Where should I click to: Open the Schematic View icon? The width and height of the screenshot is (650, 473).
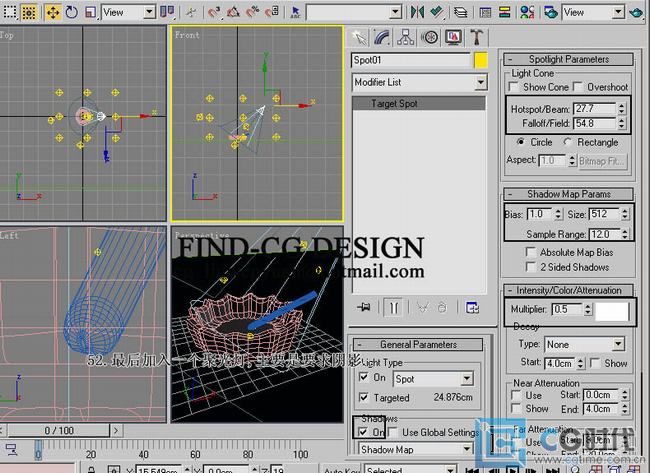[x=504, y=12]
